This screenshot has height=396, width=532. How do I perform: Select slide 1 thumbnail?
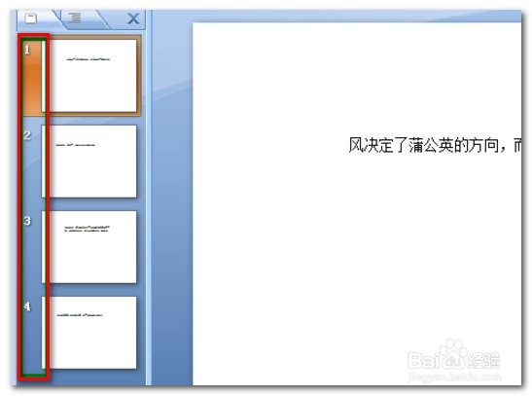point(89,75)
